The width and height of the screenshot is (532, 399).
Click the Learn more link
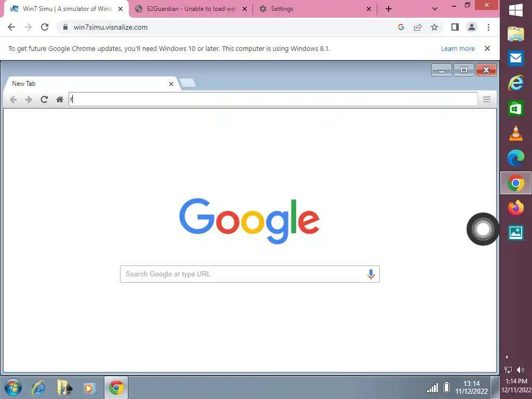click(458, 48)
